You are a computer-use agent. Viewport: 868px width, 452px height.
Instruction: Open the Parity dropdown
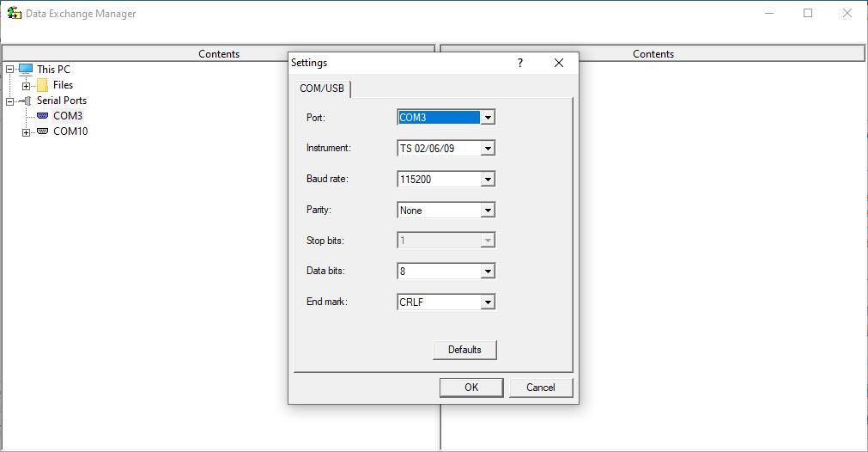click(488, 211)
